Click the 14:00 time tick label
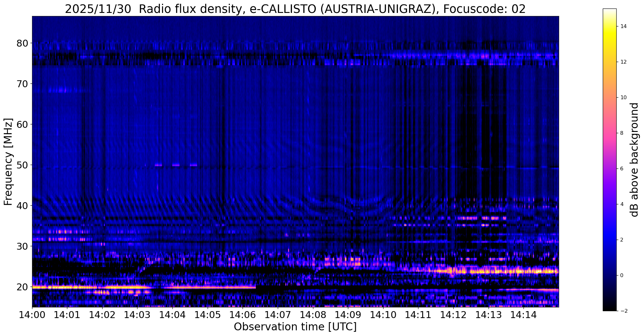The height and width of the screenshot is (336, 644). point(32,314)
